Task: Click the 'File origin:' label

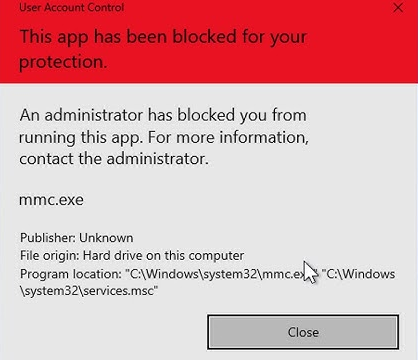Action: click(x=50, y=256)
